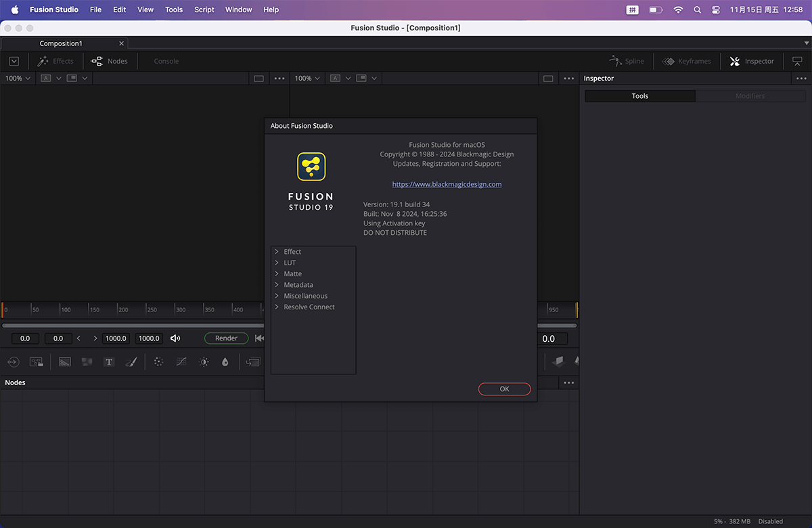Open the left viewer's 100% zoom dropdown
This screenshot has width=812, height=528.
pos(18,79)
